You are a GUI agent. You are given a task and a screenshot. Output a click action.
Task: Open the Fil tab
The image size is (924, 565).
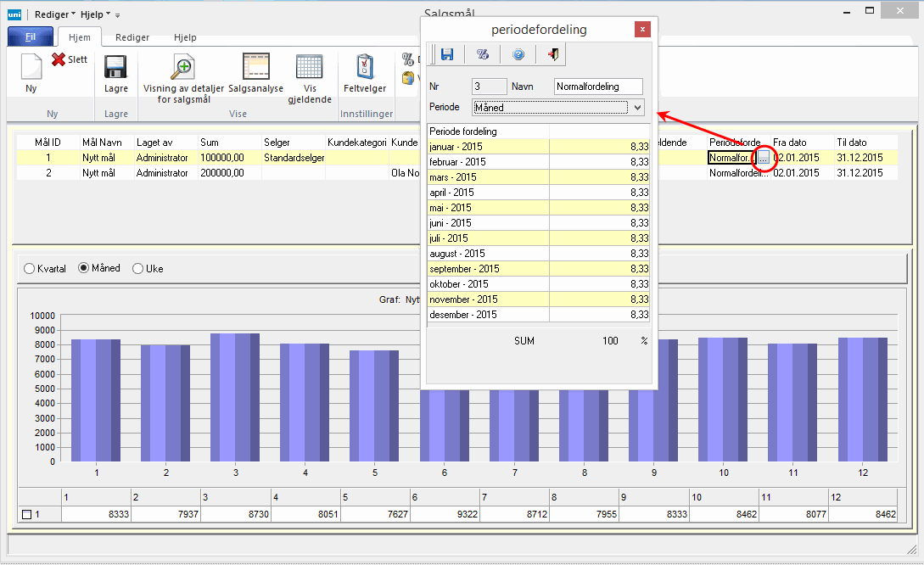point(31,37)
